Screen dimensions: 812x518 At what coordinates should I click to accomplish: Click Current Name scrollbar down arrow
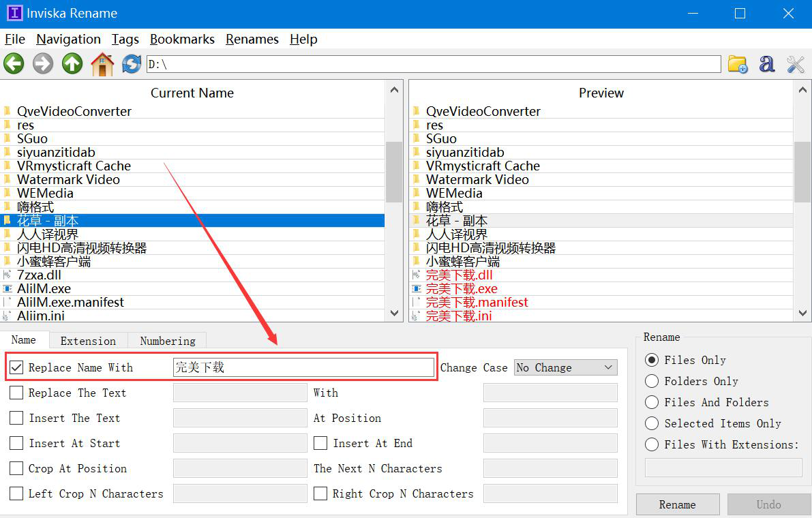(x=394, y=313)
